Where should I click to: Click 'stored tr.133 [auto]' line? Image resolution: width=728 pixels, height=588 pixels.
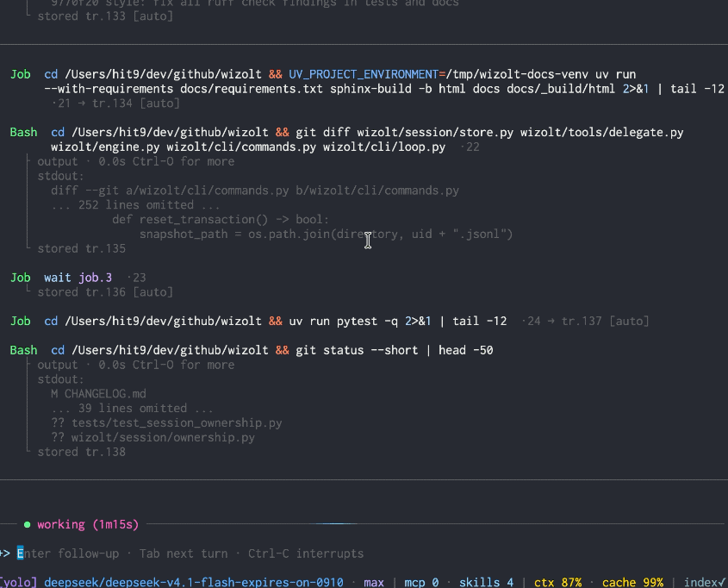[105, 16]
